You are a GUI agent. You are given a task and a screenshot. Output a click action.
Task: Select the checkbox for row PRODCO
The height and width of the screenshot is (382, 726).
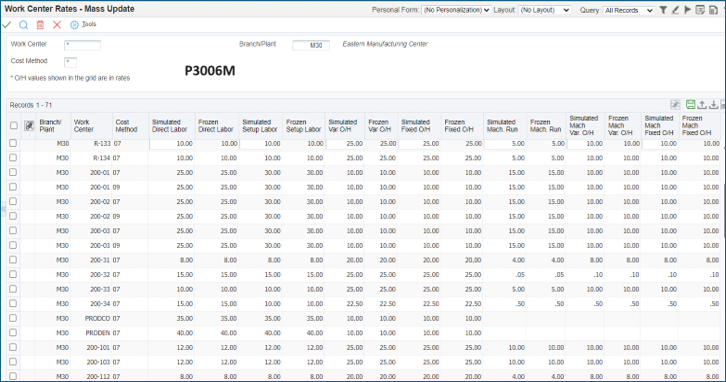[13, 318]
